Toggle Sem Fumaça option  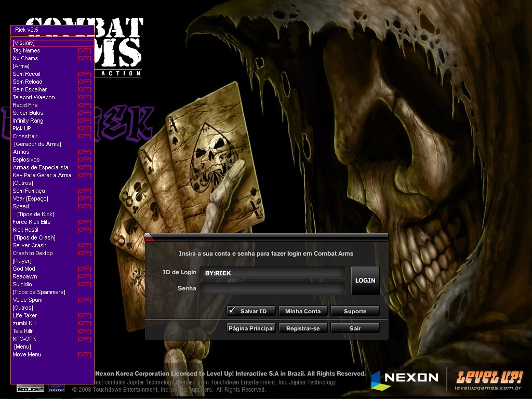tap(52, 191)
